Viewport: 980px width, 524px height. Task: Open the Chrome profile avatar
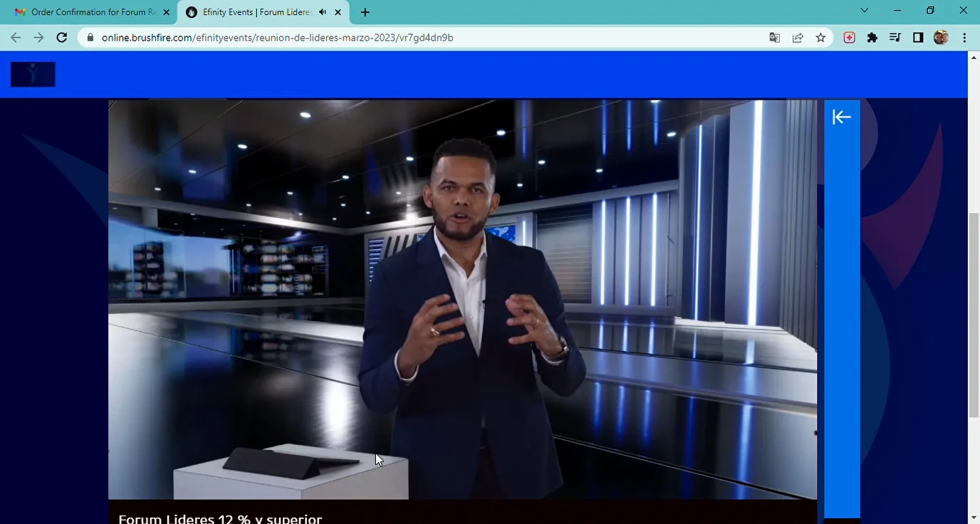(941, 38)
